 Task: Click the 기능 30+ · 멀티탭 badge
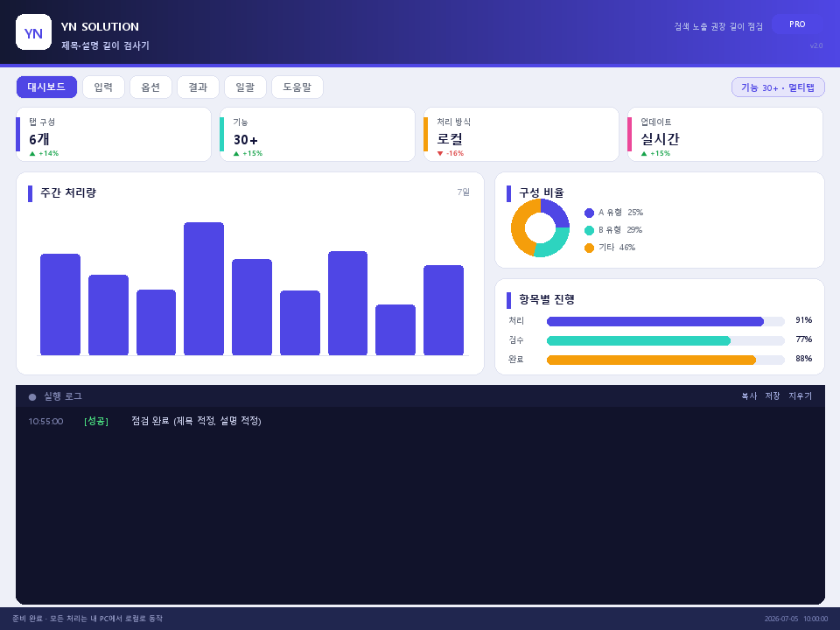[778, 87]
